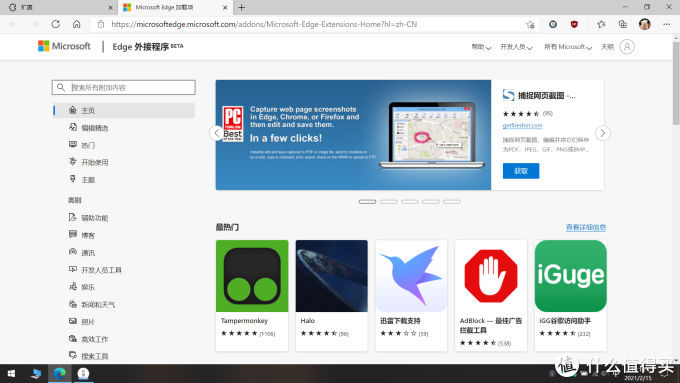Open the 主页 home item in sidebar
680x383 pixels.
124,110
